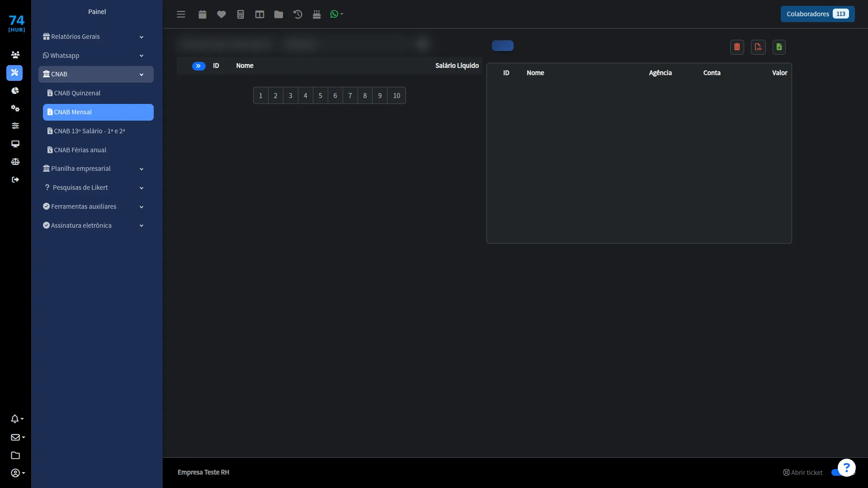Click the balance scale icon in left rail
This screenshot has width=868, height=488.
pos(15,162)
